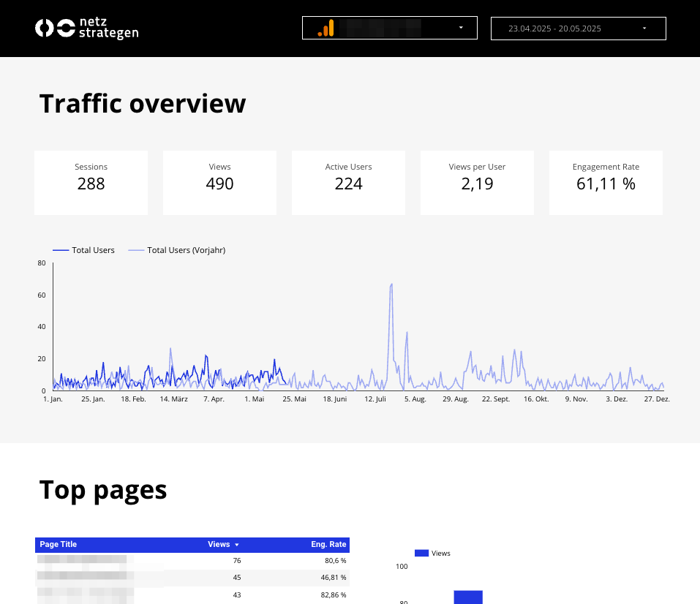
Task: Select the Engagement Rate scorecard showing 61,11 %
Action: [x=606, y=183]
